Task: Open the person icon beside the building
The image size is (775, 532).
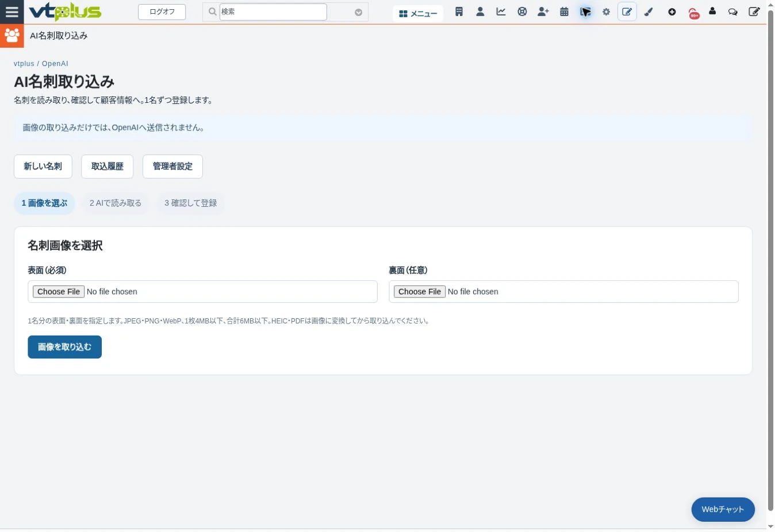Action: (x=480, y=11)
